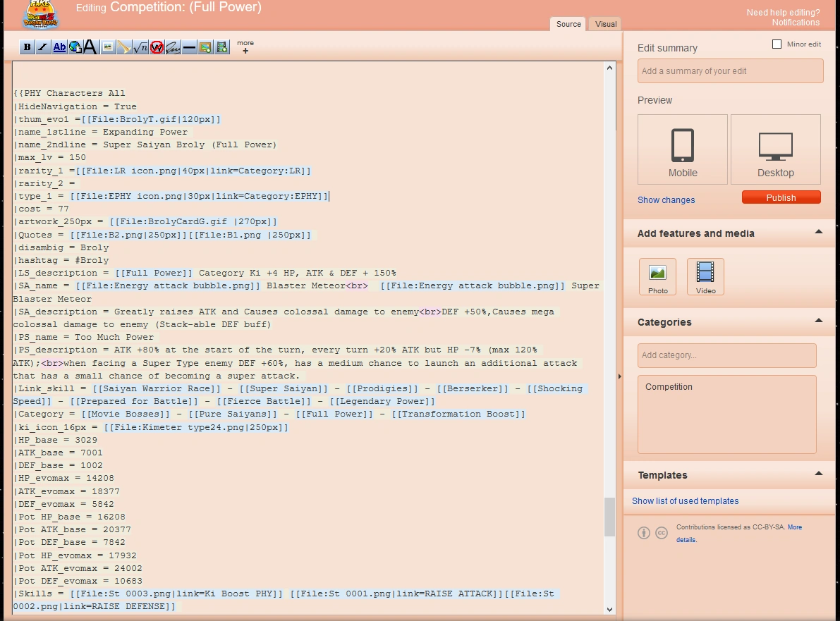This screenshot has width=840, height=621.
Task: Open the wiki logo home link
Action: click(41, 15)
